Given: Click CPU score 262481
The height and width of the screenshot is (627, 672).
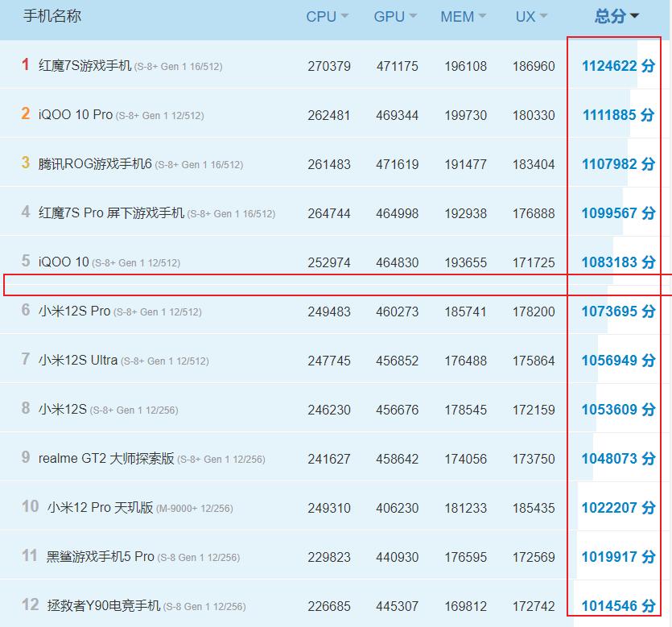Looking at the screenshot, I should coord(329,115).
